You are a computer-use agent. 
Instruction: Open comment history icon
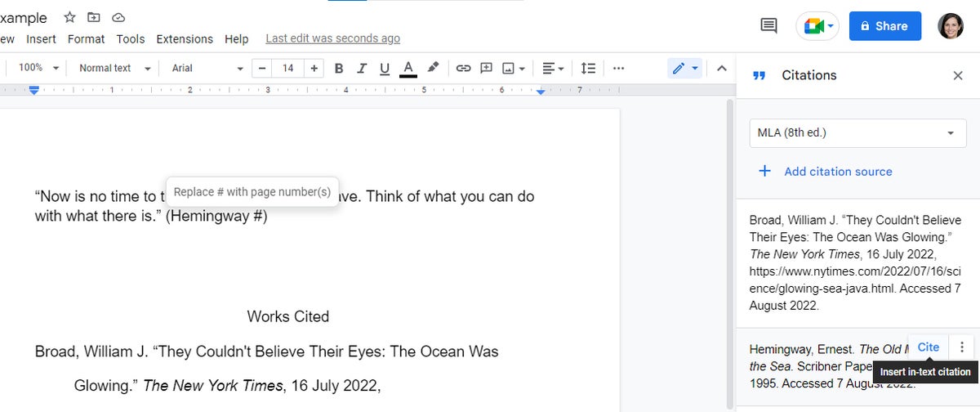click(768, 26)
